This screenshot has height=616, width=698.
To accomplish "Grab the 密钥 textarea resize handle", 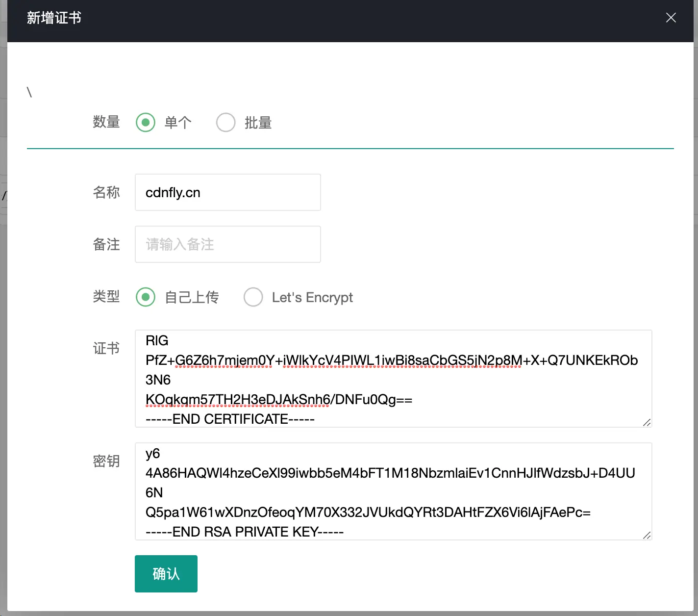I will pyautogui.click(x=647, y=535).
